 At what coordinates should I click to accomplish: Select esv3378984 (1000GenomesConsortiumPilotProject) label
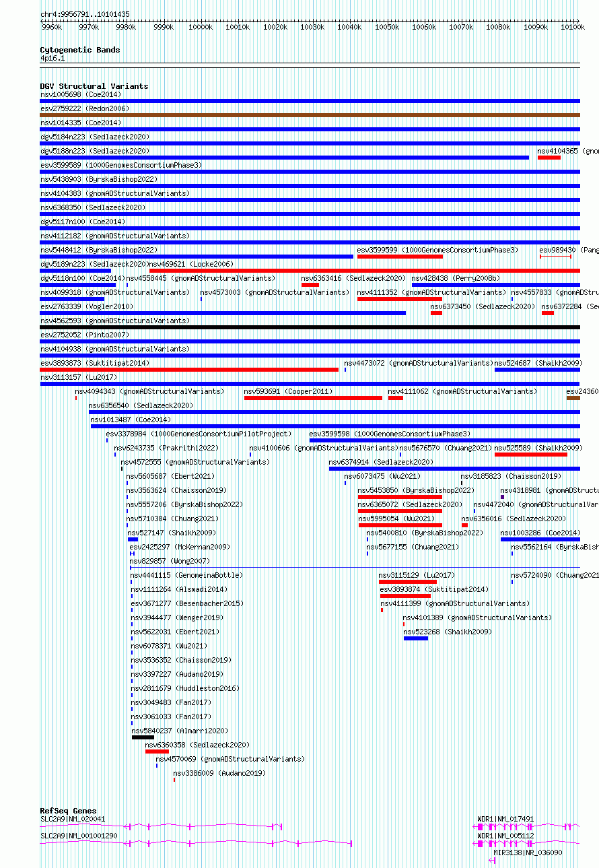(199, 434)
